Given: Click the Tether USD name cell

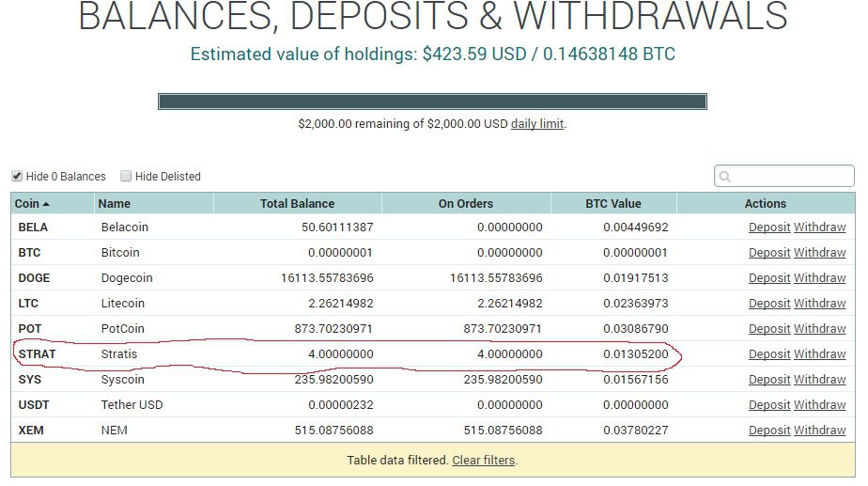Looking at the screenshot, I should [x=132, y=405].
